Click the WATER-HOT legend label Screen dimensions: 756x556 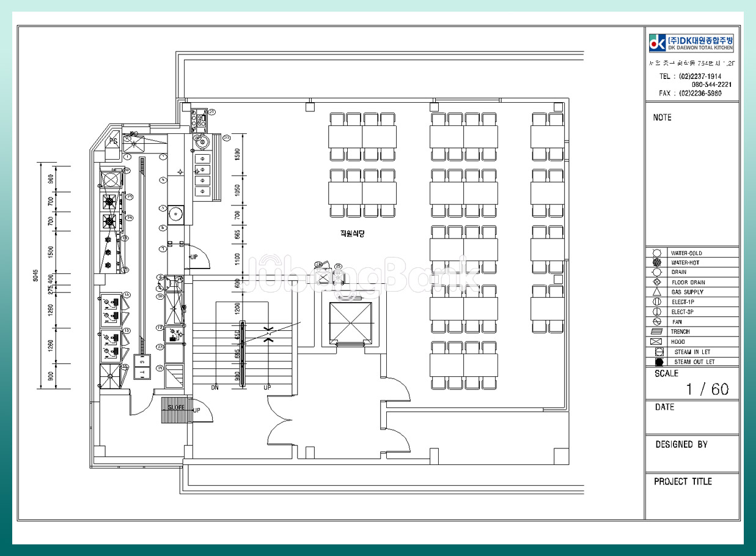click(x=685, y=263)
